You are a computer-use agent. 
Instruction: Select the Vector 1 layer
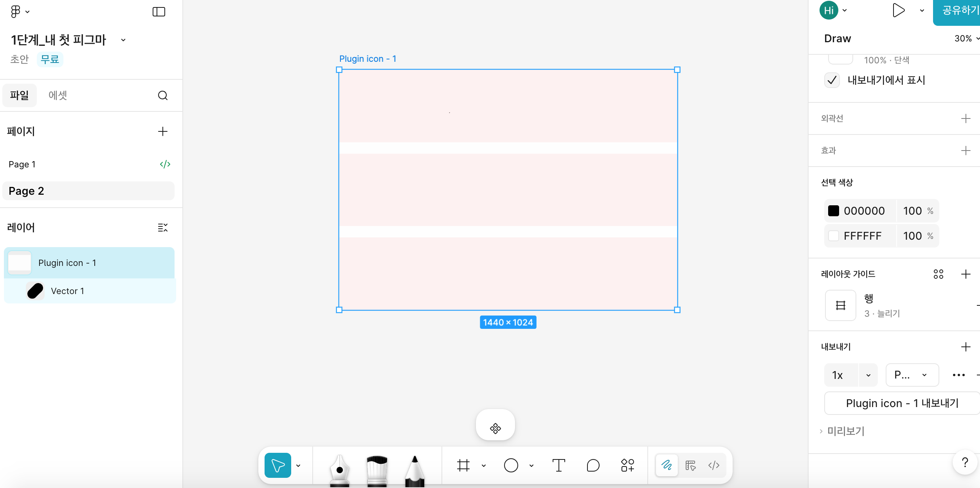[x=90, y=291]
